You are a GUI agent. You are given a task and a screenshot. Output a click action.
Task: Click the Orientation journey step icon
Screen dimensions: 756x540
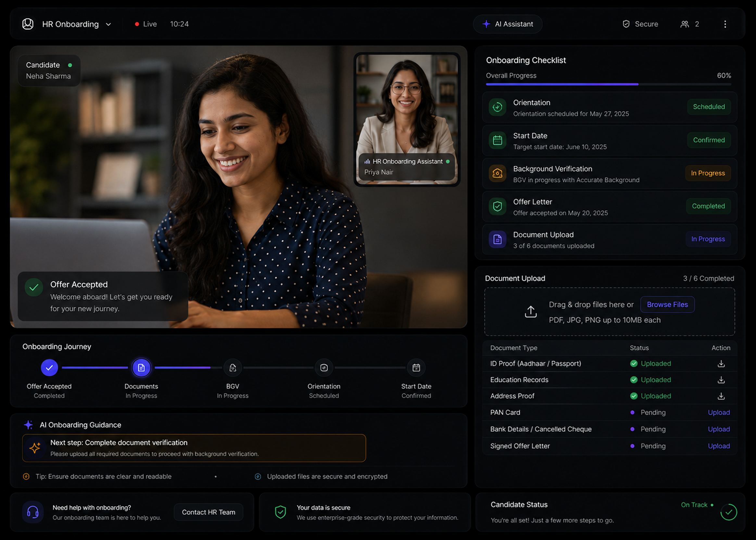[x=324, y=368]
